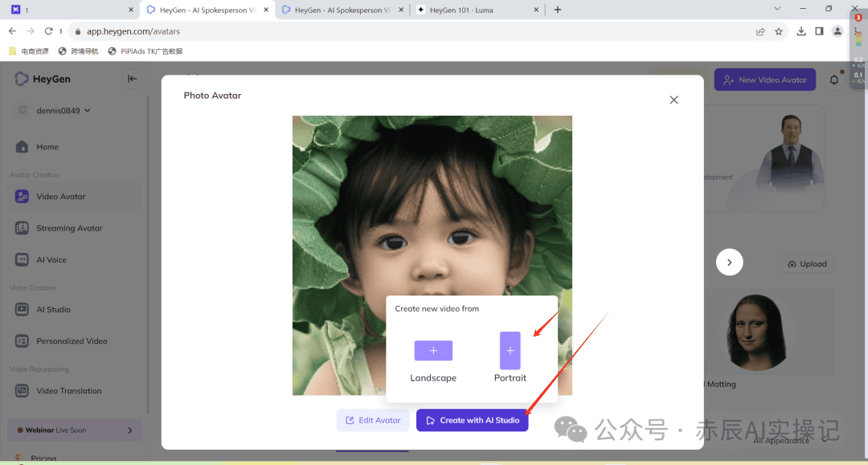
Task: Select Portrait video orientation
Action: [x=510, y=351]
